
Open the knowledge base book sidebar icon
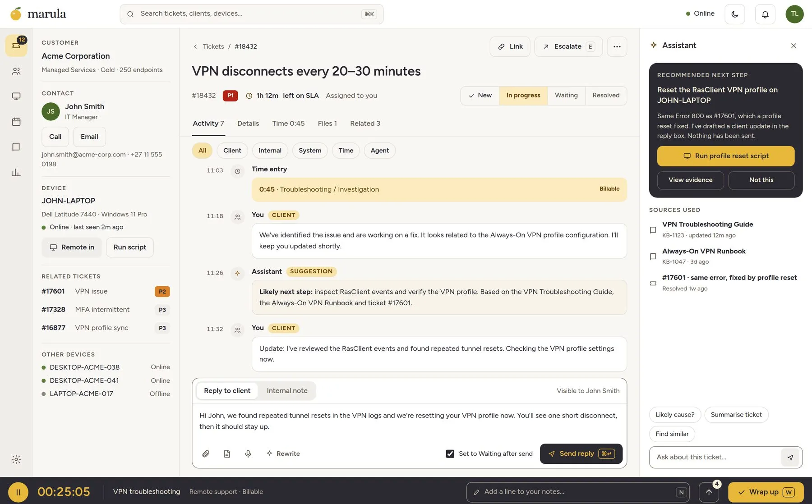pos(16,147)
